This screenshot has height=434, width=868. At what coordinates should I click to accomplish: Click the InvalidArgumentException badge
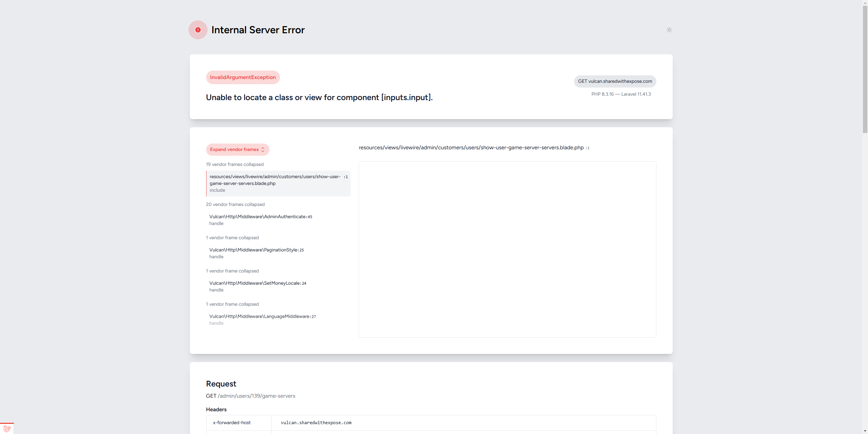pos(243,77)
